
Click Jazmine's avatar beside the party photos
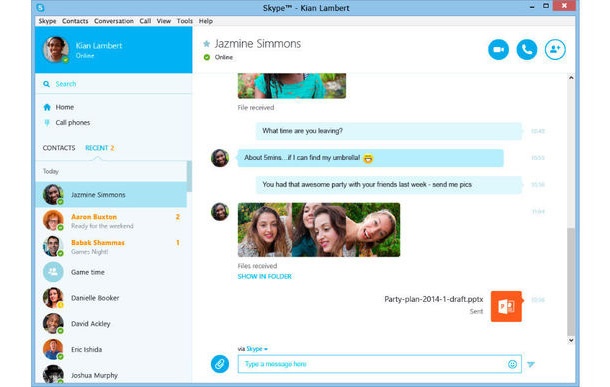click(x=220, y=212)
